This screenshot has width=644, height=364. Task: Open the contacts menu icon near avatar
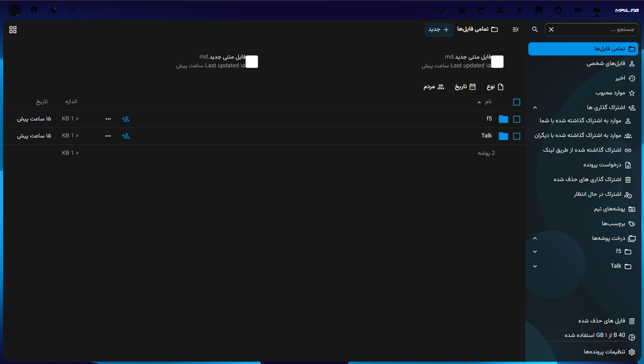34,10
